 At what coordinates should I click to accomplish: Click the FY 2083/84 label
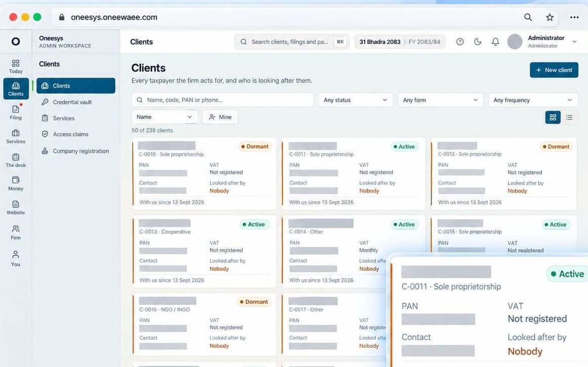tap(424, 42)
